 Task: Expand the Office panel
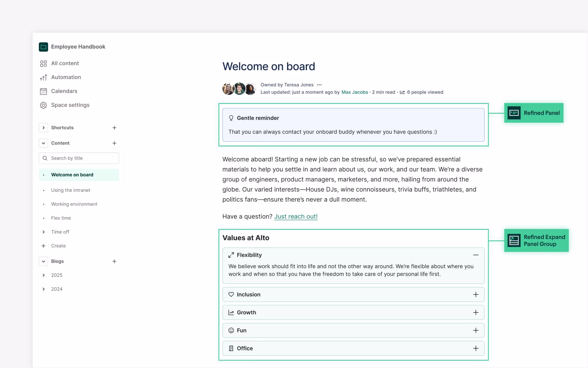point(476,348)
